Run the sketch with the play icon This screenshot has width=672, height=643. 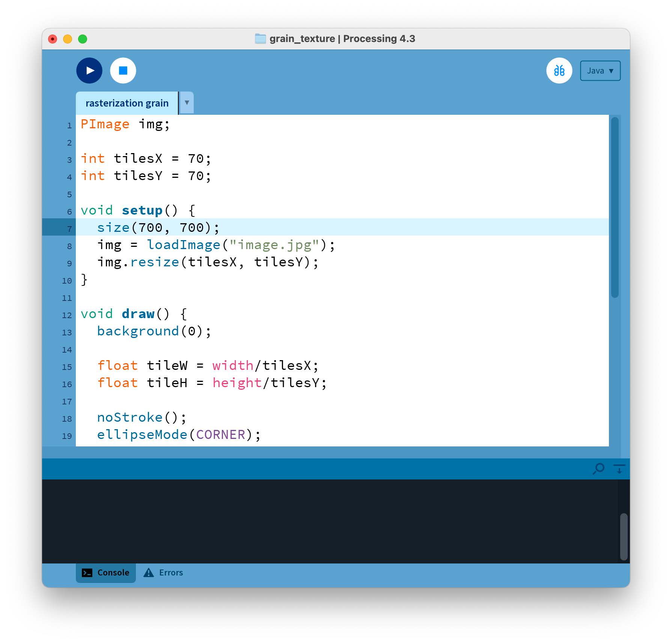pos(89,70)
